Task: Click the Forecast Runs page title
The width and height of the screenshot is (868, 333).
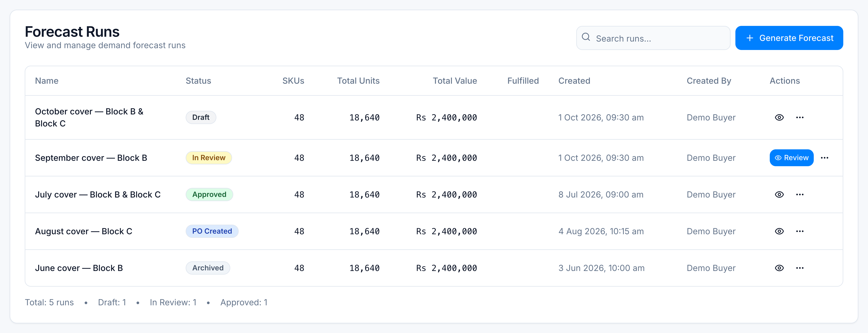Action: coord(72,32)
